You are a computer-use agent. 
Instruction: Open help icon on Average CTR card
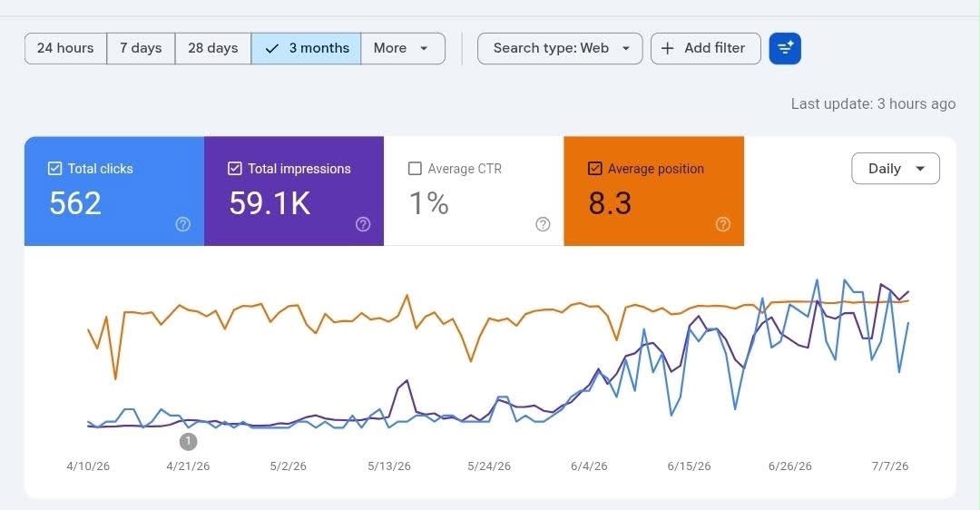pyautogui.click(x=544, y=224)
